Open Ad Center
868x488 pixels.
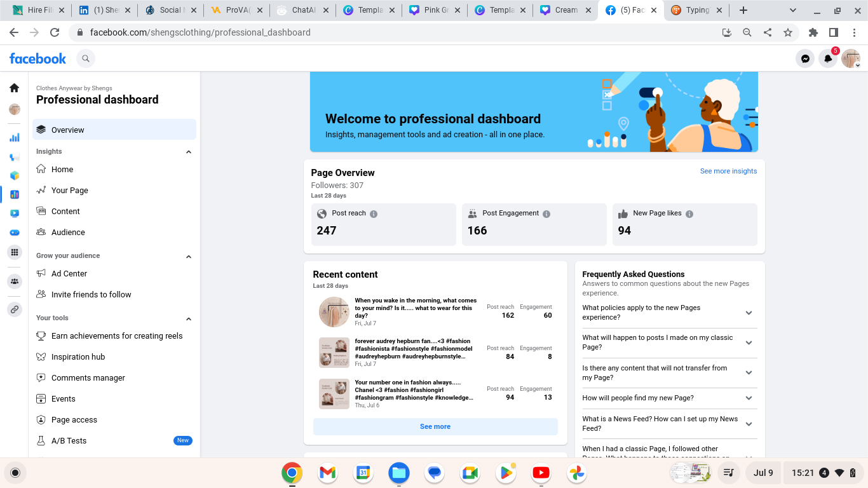(x=114, y=274)
